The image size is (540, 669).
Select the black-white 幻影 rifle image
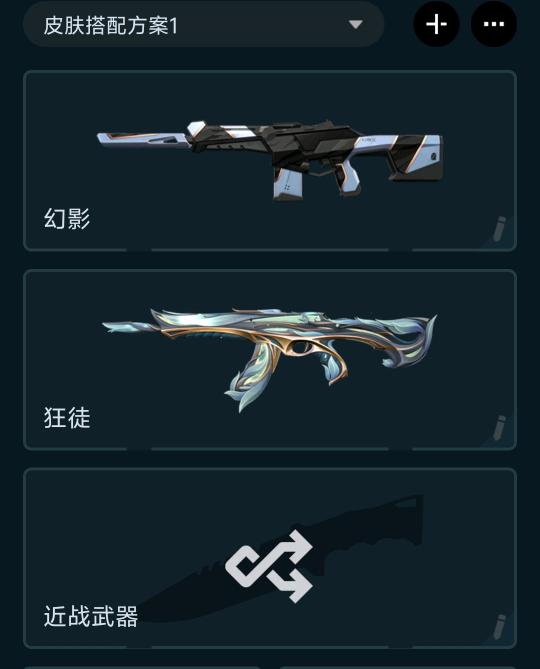point(270,160)
